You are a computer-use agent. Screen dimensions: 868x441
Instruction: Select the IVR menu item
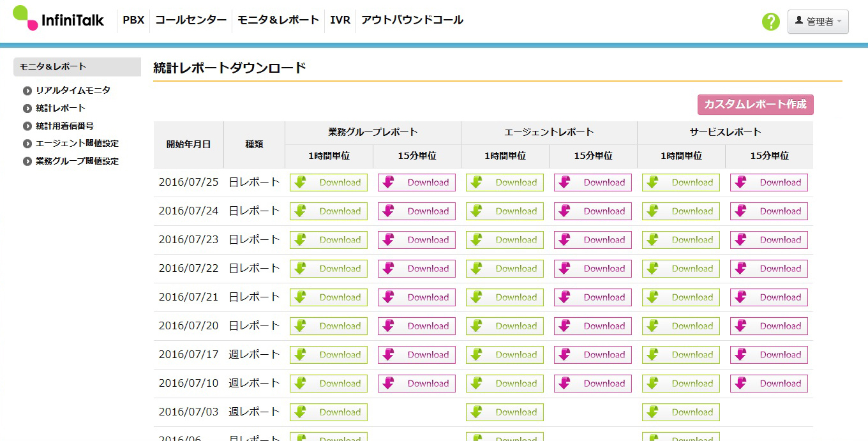pos(340,20)
